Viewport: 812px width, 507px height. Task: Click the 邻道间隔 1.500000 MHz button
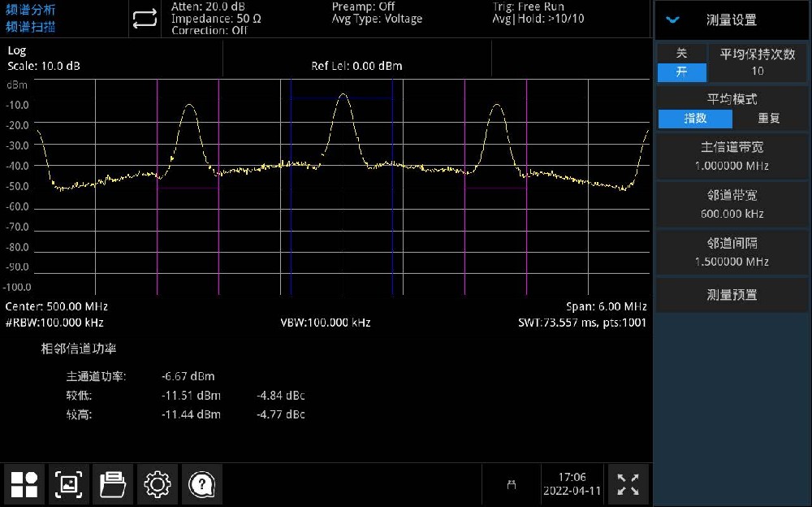[732, 253]
